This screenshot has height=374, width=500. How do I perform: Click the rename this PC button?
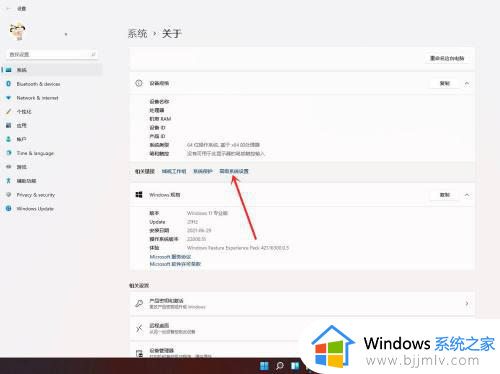point(447,58)
